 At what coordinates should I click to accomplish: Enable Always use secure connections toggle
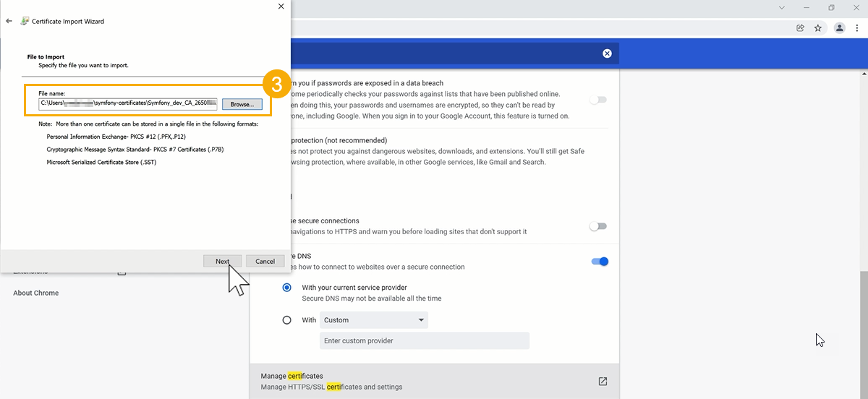coord(598,226)
